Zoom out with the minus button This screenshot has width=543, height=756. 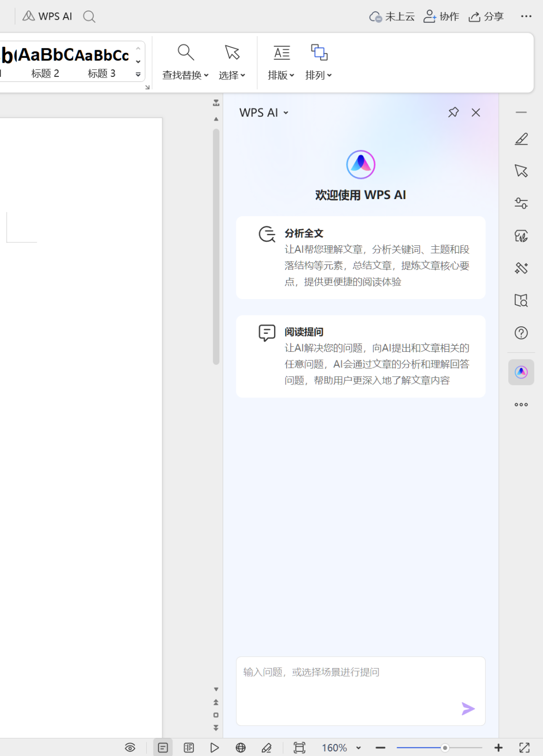tap(381, 748)
